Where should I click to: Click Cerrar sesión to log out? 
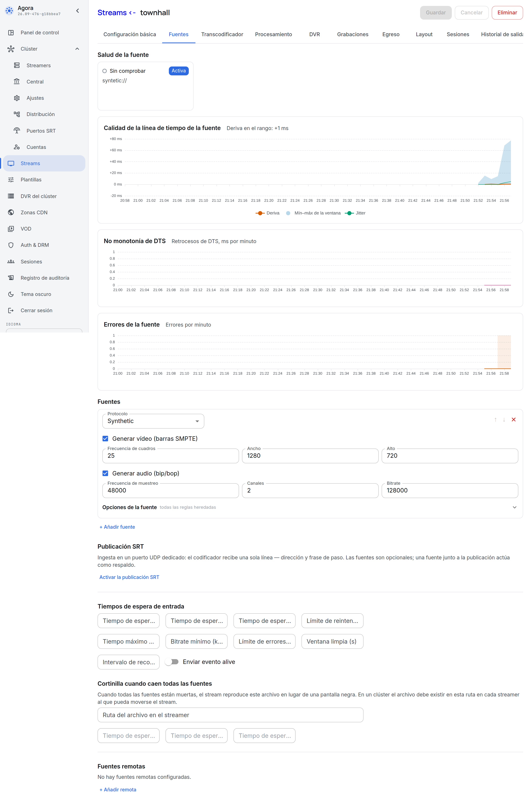(44, 310)
